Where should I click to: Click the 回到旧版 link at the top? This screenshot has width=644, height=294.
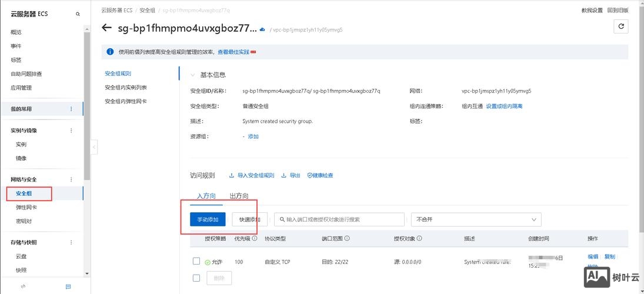(618, 10)
